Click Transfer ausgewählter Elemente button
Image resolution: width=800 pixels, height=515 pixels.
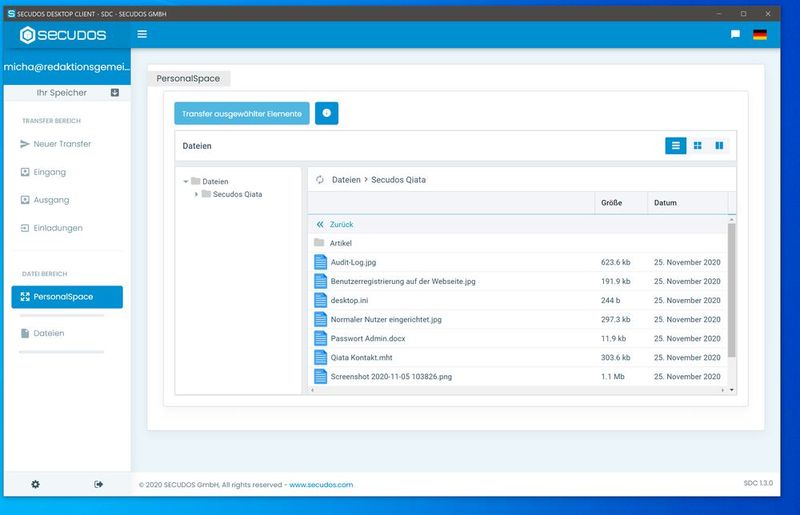[242, 113]
